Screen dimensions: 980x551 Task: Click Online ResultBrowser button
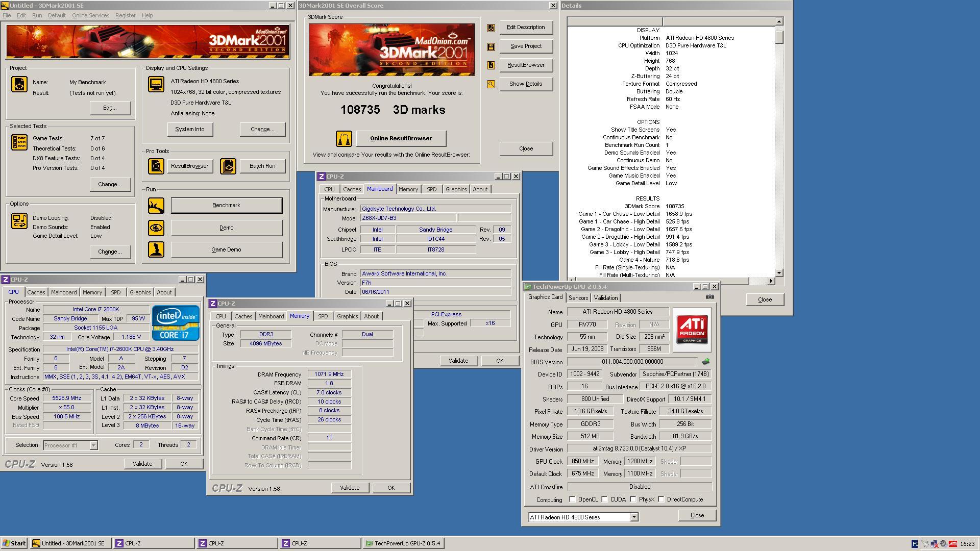pyautogui.click(x=401, y=139)
